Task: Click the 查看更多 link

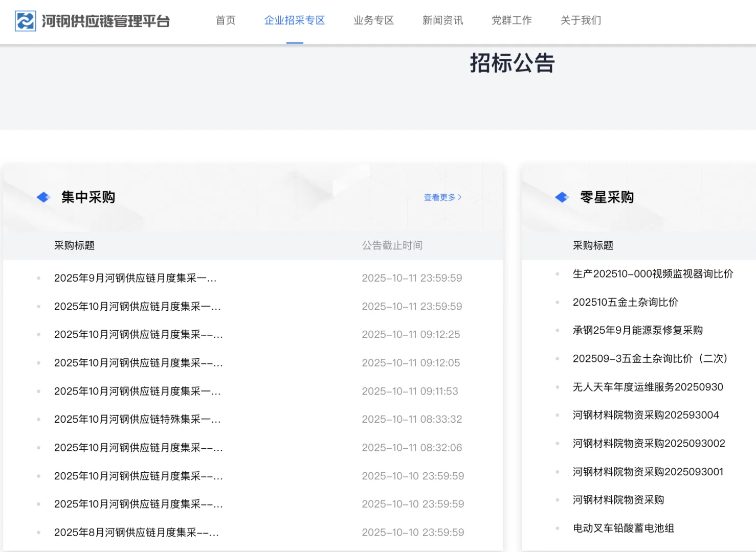Action: click(438, 197)
